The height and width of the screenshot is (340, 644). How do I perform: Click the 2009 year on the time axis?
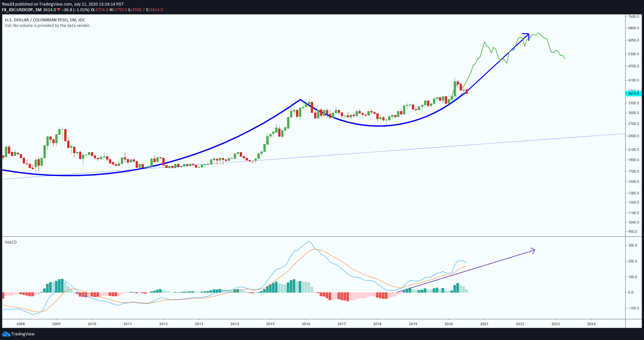coord(56,324)
